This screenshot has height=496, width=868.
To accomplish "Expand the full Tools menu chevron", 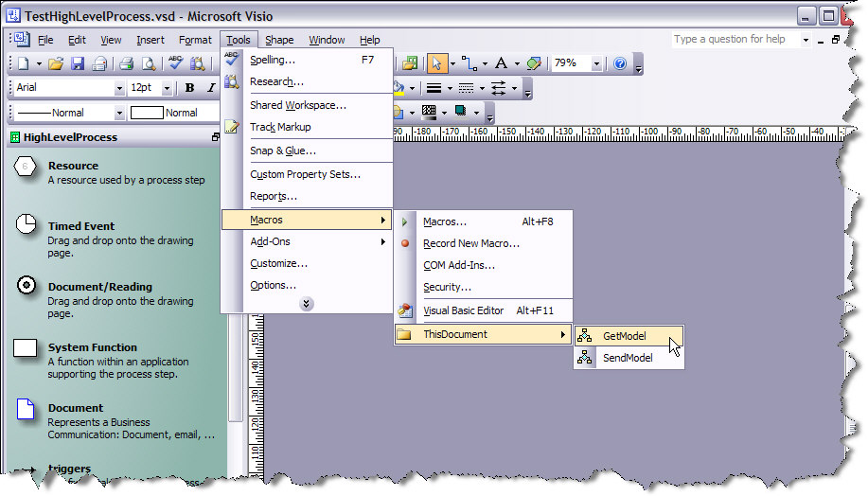I will [x=307, y=304].
